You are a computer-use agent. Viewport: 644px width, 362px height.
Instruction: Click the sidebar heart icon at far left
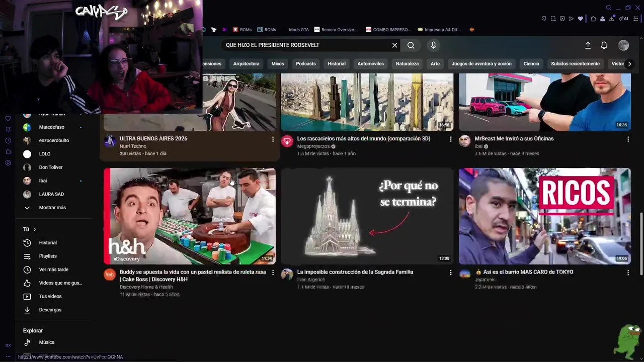pyautogui.click(x=8, y=119)
